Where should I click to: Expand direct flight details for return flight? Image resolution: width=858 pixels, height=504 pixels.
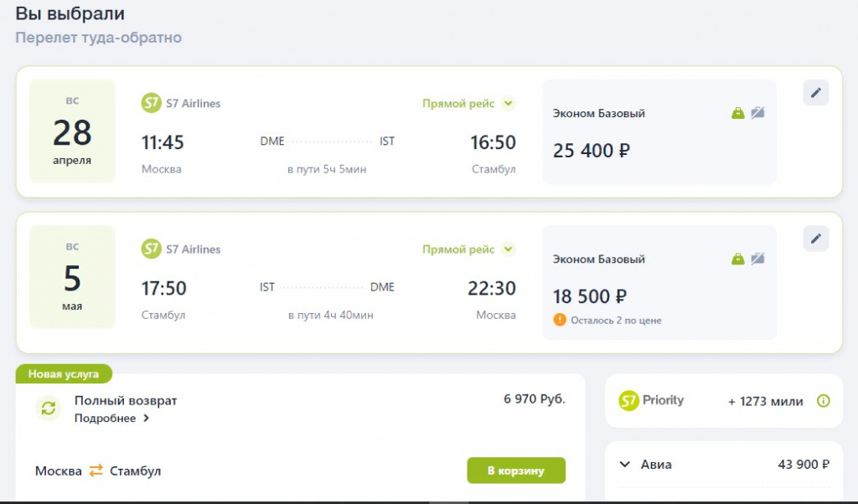508,249
